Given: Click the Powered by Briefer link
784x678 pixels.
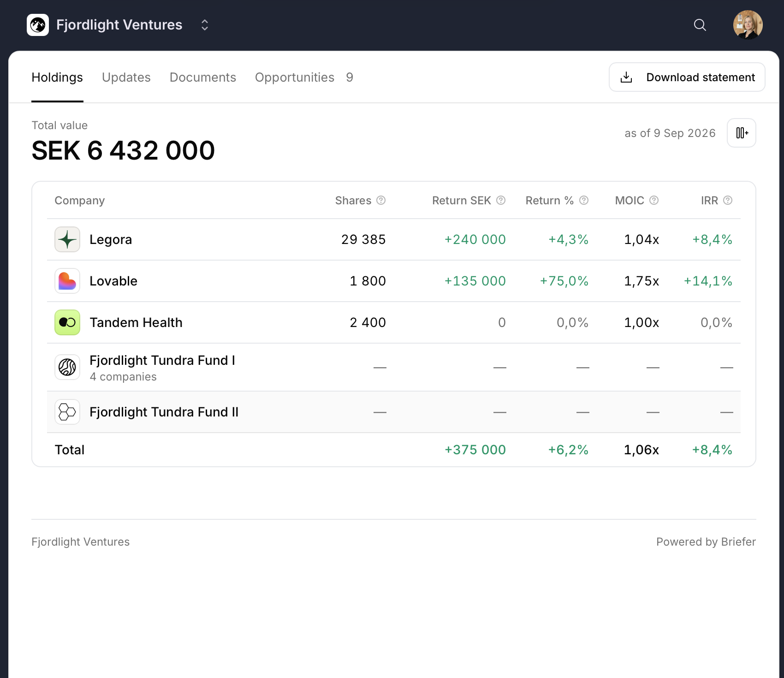Looking at the screenshot, I should 706,542.
